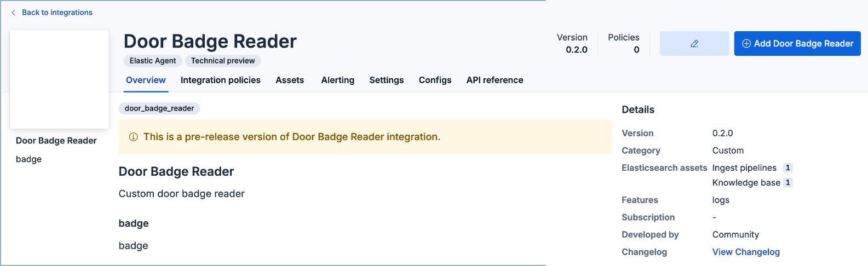Click the info icon in pre-release banner
The height and width of the screenshot is (266, 868).
(133, 137)
